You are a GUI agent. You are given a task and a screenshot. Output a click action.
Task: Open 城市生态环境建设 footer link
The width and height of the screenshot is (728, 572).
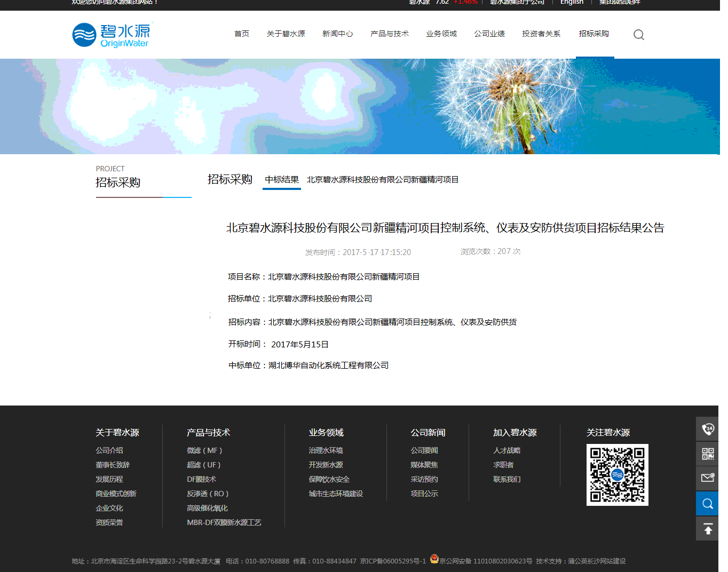pyautogui.click(x=336, y=494)
